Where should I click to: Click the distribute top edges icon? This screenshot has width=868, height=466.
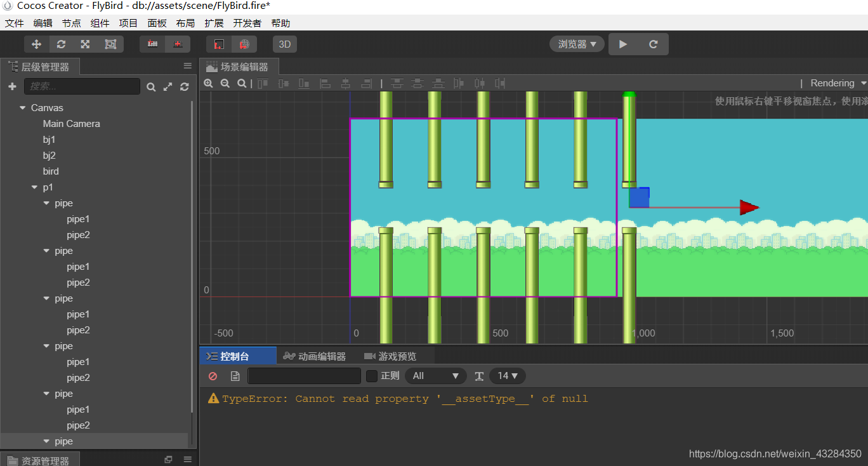[397, 83]
